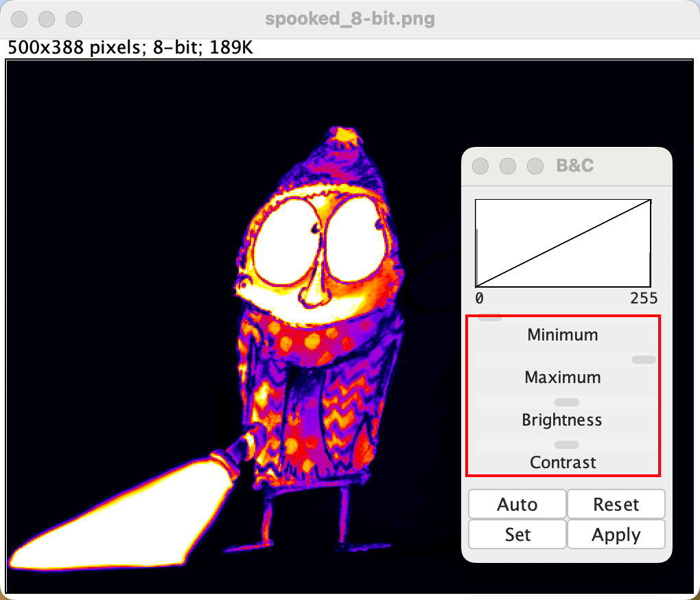This screenshot has width=700, height=600.
Task: Zoom the B&C window
Action: coord(535,166)
